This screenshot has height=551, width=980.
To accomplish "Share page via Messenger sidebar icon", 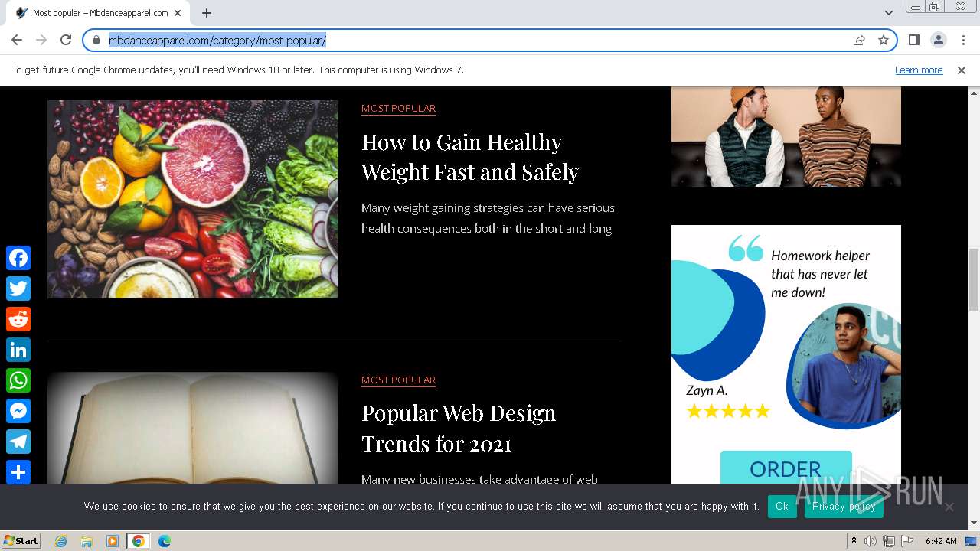I will tap(18, 411).
